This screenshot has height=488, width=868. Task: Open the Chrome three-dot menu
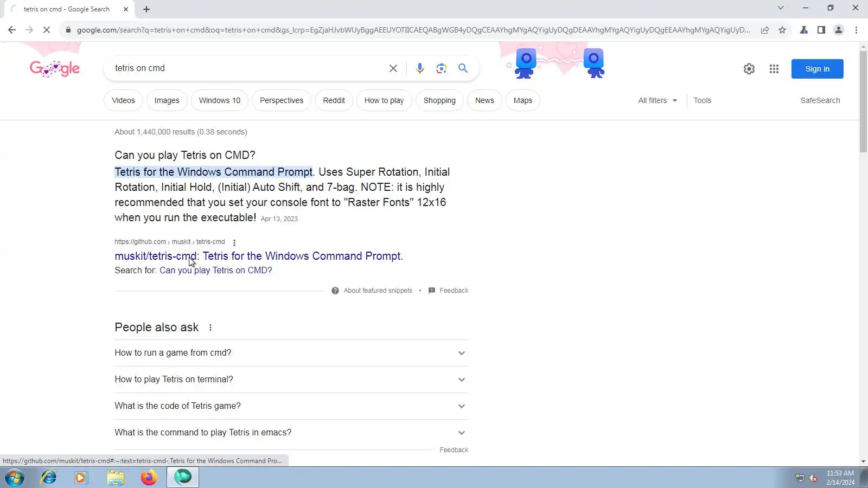tap(856, 30)
